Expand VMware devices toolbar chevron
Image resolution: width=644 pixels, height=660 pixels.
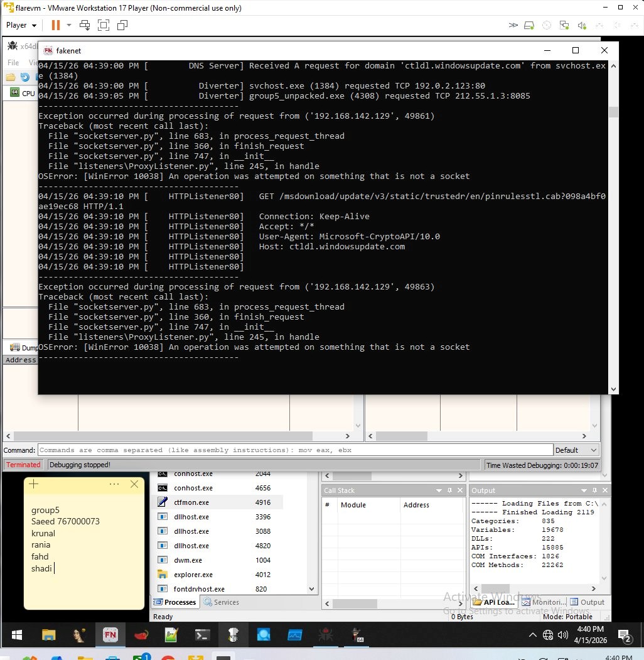[513, 25]
